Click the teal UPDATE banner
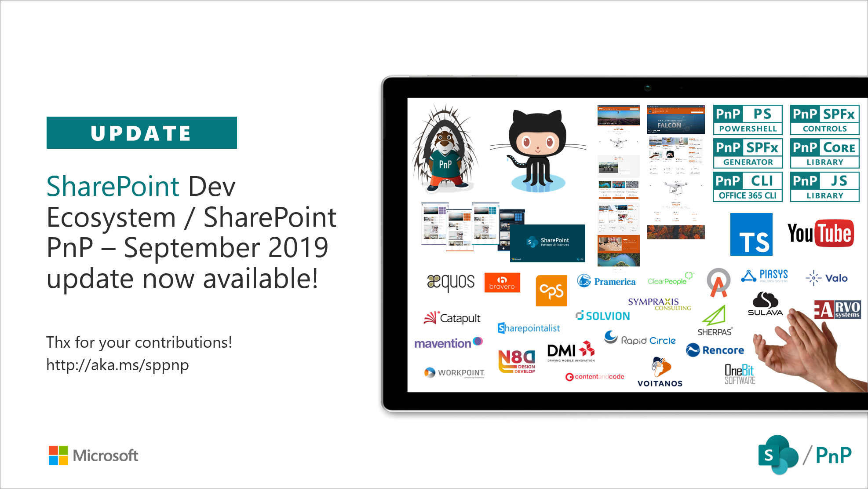868x489 pixels. [x=142, y=132]
